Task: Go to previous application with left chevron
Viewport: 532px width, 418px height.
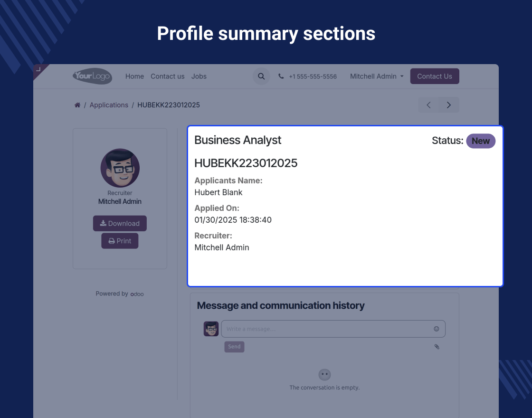Action: (428, 105)
